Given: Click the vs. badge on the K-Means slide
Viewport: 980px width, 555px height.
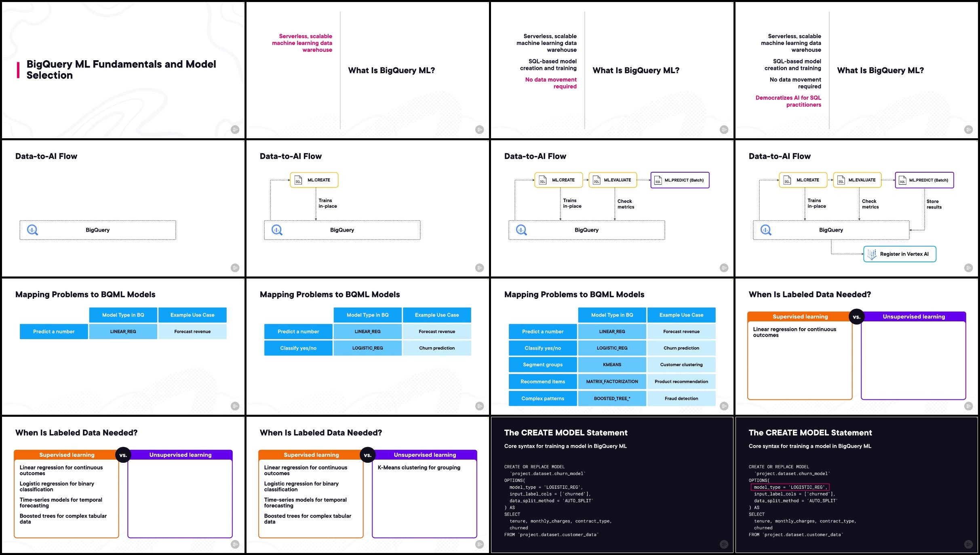Looking at the screenshot, I should [x=367, y=455].
